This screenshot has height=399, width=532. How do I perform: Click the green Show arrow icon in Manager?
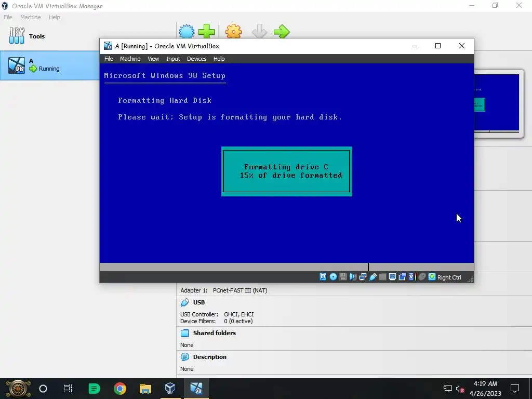[282, 32]
